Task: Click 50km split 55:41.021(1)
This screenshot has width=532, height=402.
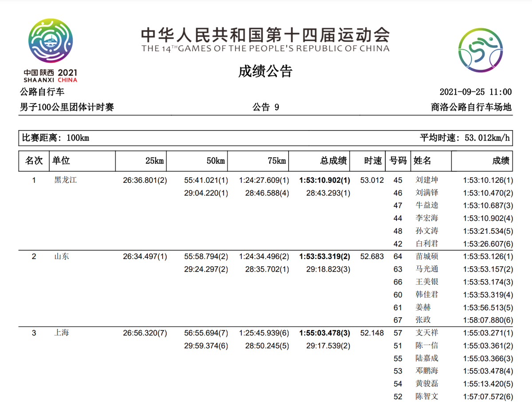Action: 206,180
